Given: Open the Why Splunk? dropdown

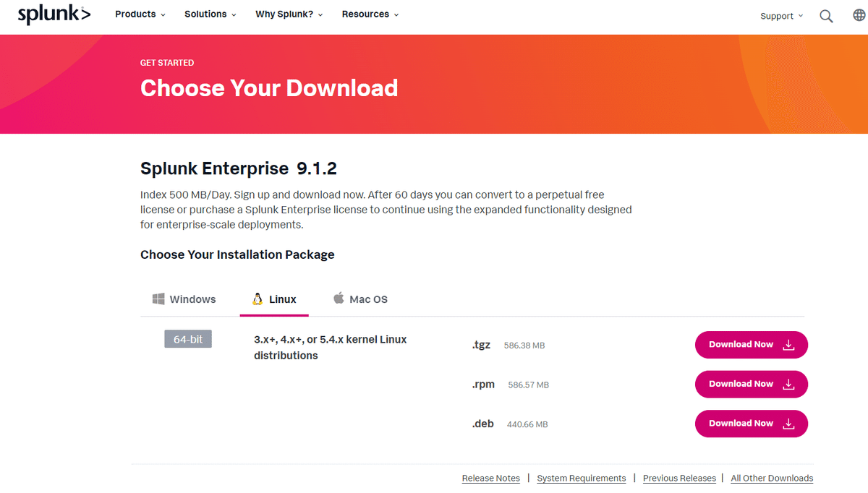Looking at the screenshot, I should (x=289, y=14).
